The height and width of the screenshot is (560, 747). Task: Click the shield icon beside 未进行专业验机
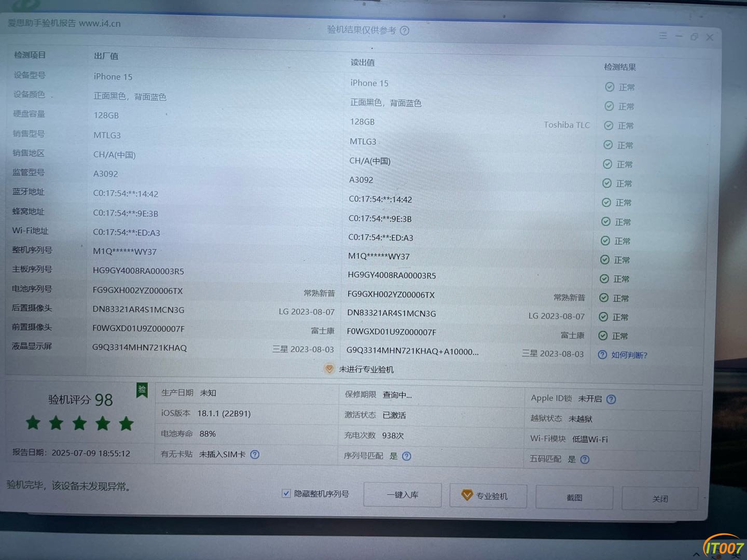(329, 369)
